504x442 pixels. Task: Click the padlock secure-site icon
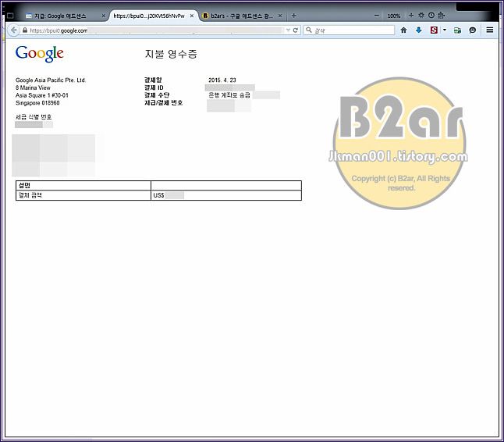pos(25,30)
